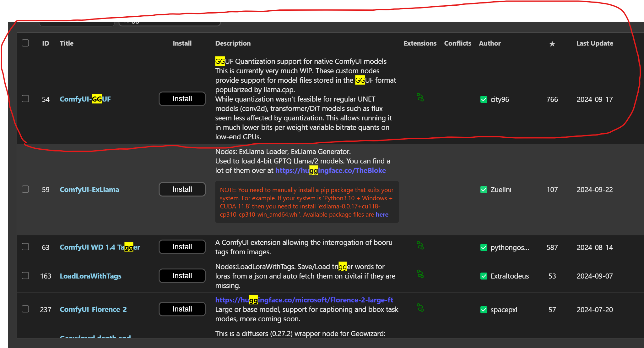The height and width of the screenshot is (348, 644).
Task: Tick the checkbox for LoadLoraWithTags
Action: pos(25,276)
